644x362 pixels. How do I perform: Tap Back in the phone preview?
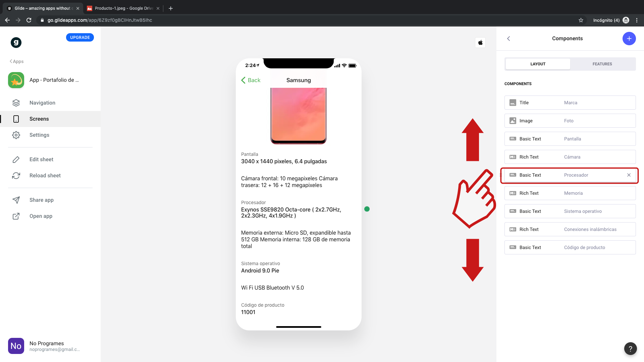(x=251, y=80)
